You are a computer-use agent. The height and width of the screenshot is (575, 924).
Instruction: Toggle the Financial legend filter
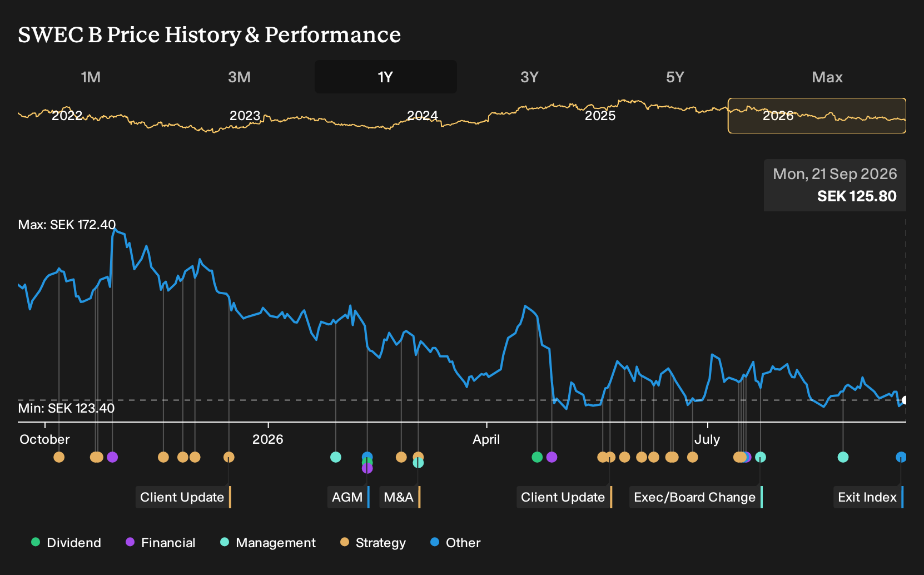pos(160,543)
